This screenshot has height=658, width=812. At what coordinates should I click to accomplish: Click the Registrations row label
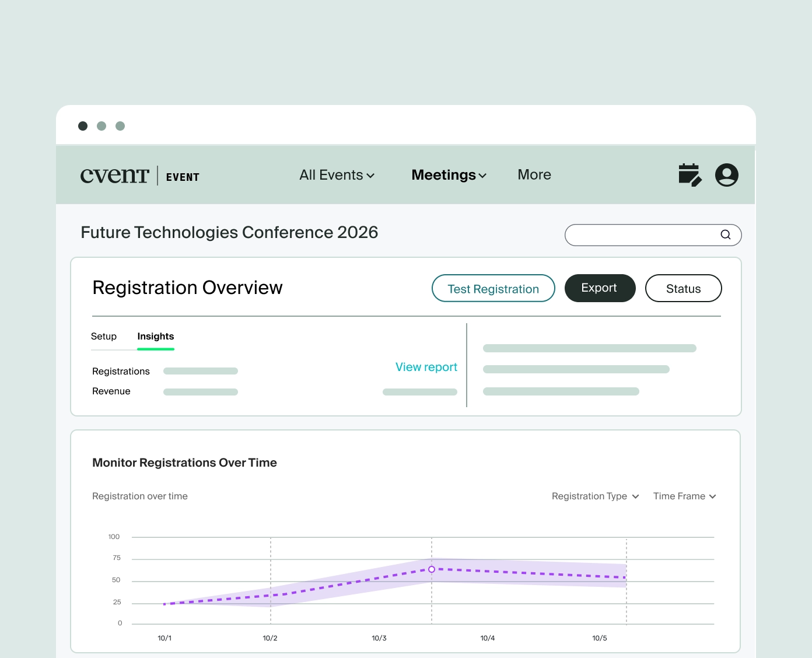121,372
